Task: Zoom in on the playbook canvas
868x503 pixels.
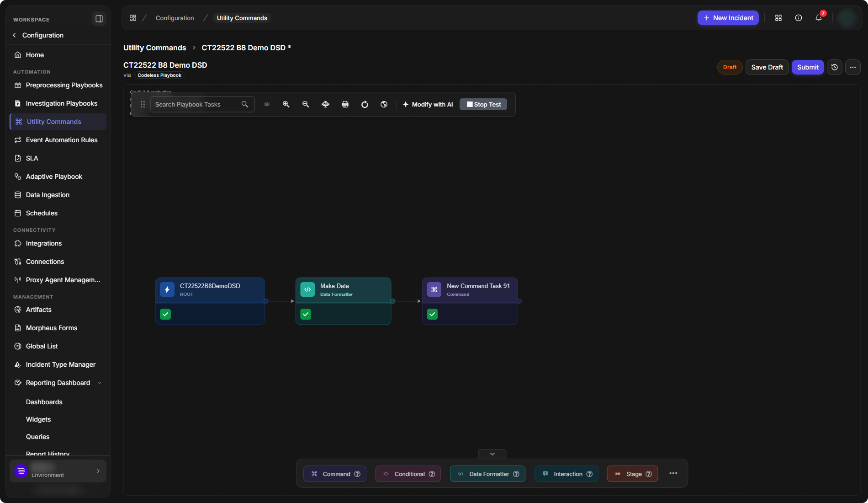Action: 286,104
